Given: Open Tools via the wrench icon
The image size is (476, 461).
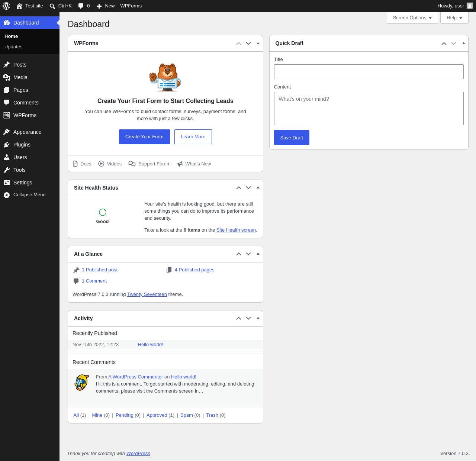Looking at the screenshot, I should point(7,170).
